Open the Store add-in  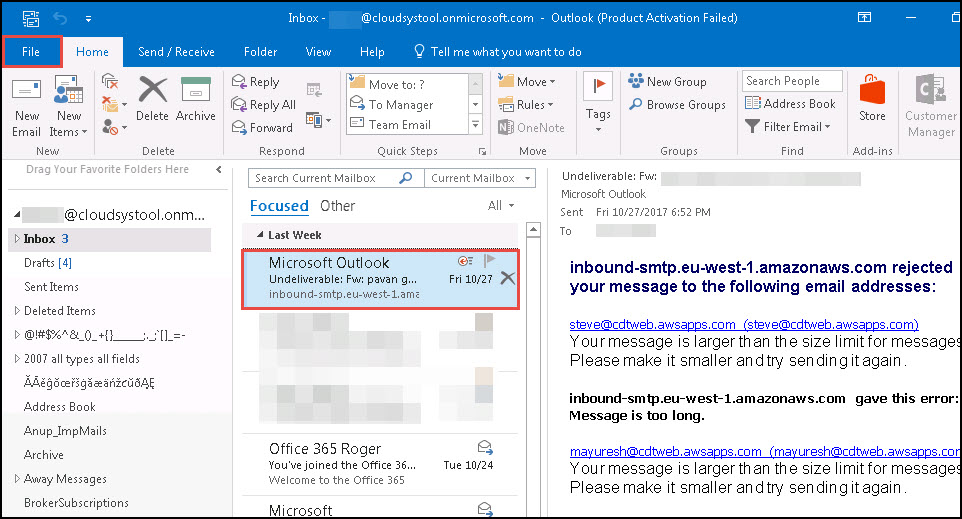[872, 99]
